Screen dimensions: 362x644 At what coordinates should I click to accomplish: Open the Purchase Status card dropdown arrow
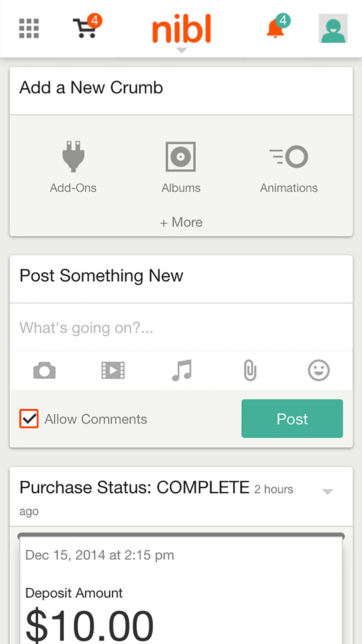click(x=327, y=492)
